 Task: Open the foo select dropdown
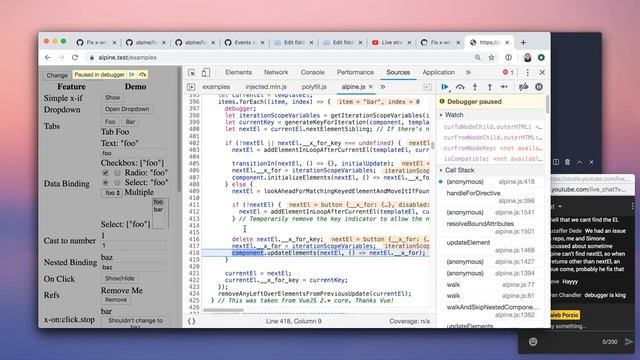[111, 193]
